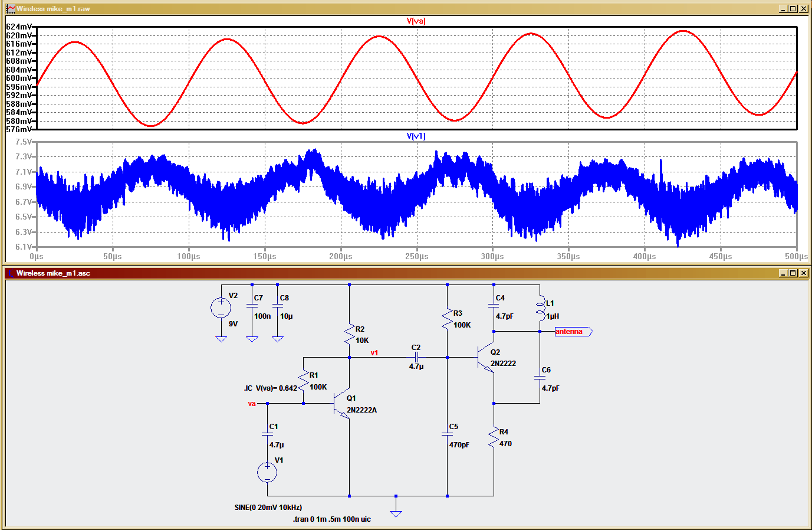
Task: Click the v1 net label
Action: tap(374, 353)
